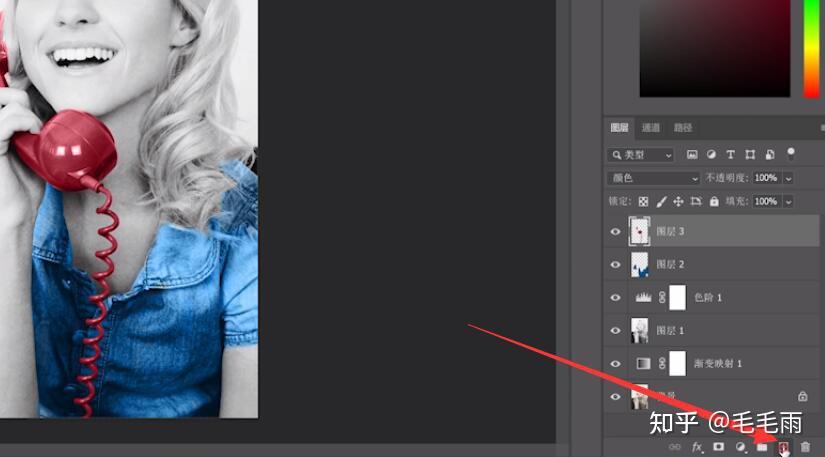Filter layers by type (T) layers icon
The image size is (825, 457).
(730, 155)
